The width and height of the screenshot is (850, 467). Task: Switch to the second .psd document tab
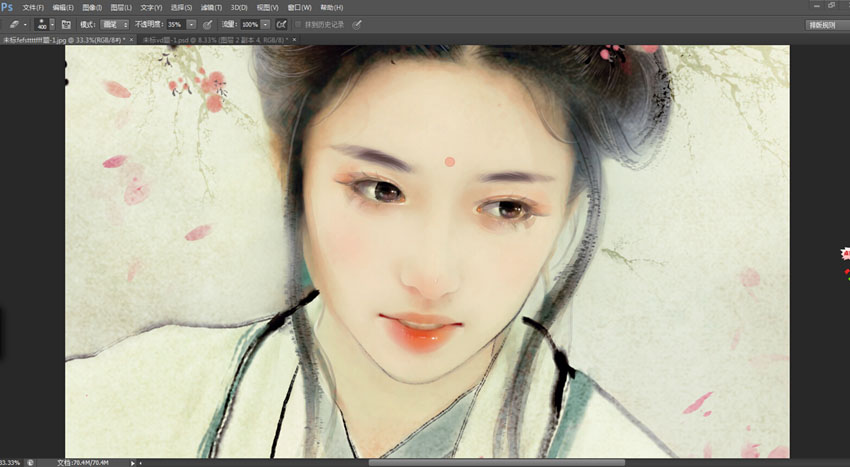212,39
